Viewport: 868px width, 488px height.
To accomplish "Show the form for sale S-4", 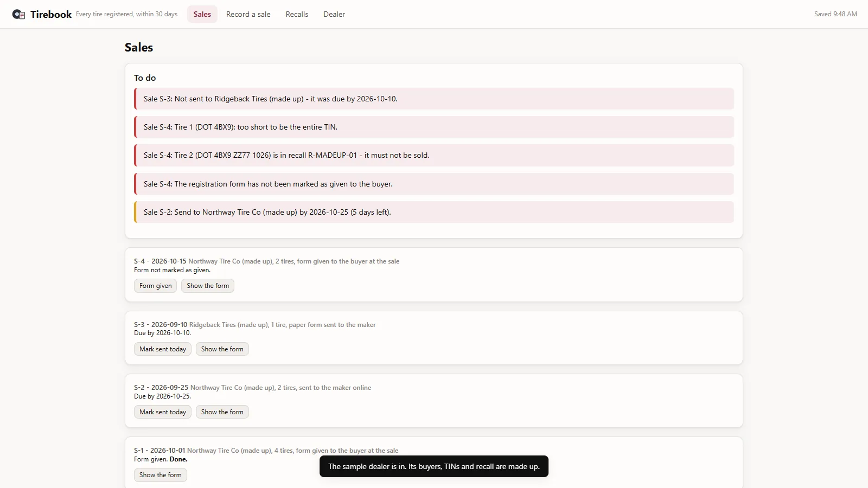I will pos(208,286).
